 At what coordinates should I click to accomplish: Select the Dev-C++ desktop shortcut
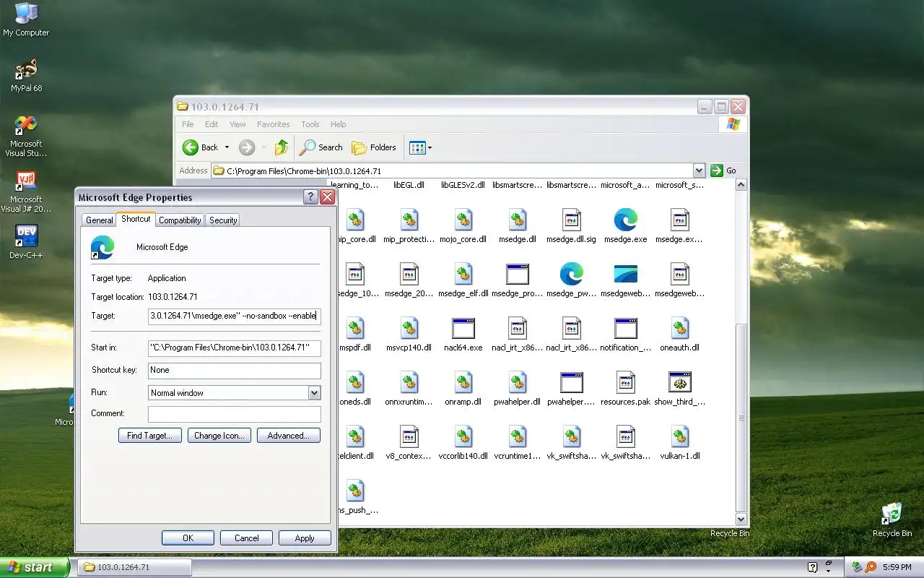[x=26, y=242]
